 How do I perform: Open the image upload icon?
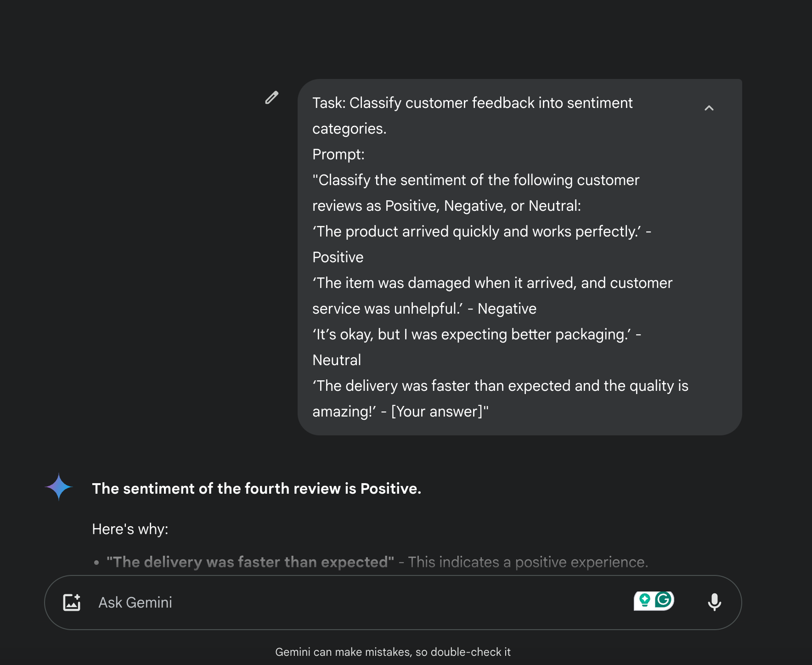coord(72,602)
